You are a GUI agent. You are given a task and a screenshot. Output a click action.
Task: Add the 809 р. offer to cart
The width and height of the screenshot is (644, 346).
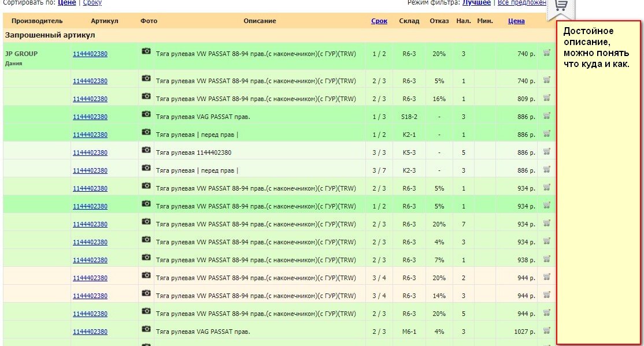pos(547,98)
